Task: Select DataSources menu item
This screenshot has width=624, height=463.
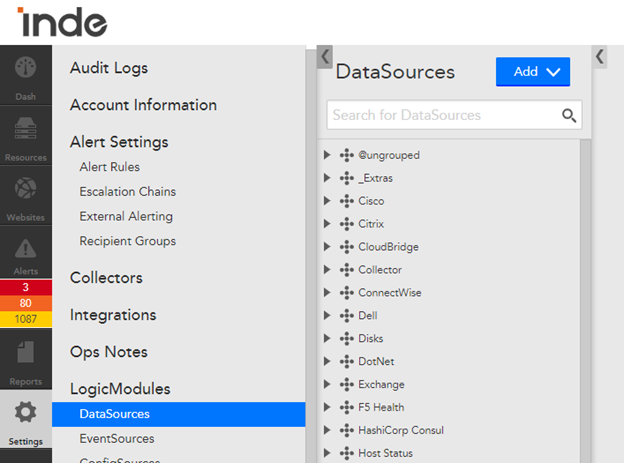Action: tap(179, 414)
